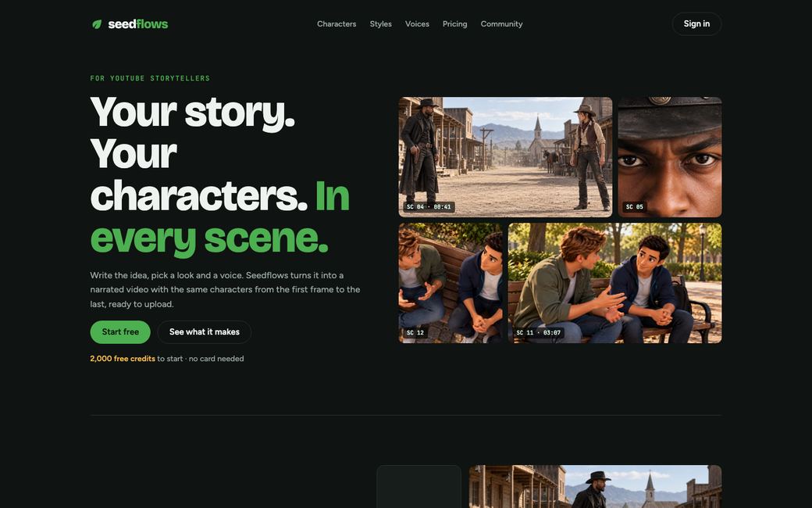Click the SC 12 scene label
Image resolution: width=812 pixels, height=508 pixels.
415,333
